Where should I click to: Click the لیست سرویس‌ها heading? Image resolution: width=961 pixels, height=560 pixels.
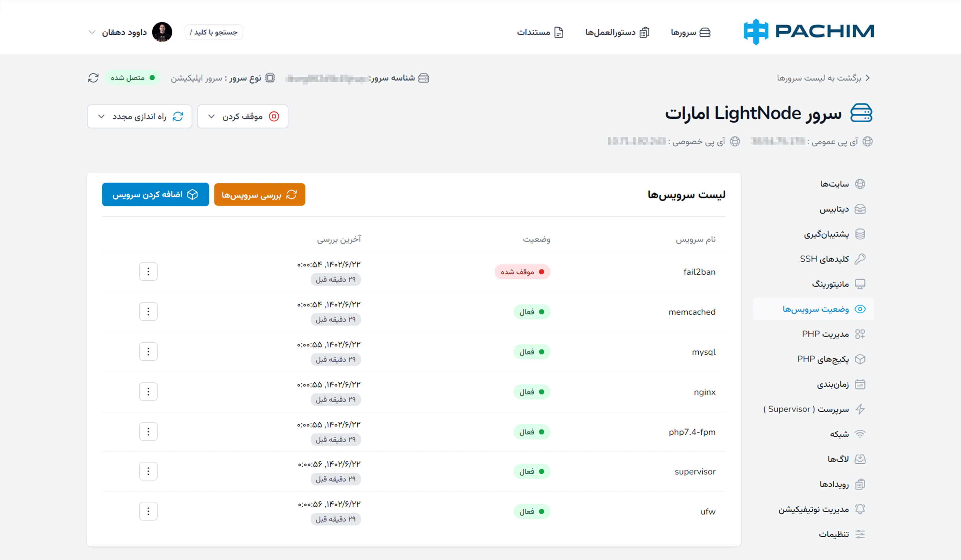pos(686,195)
